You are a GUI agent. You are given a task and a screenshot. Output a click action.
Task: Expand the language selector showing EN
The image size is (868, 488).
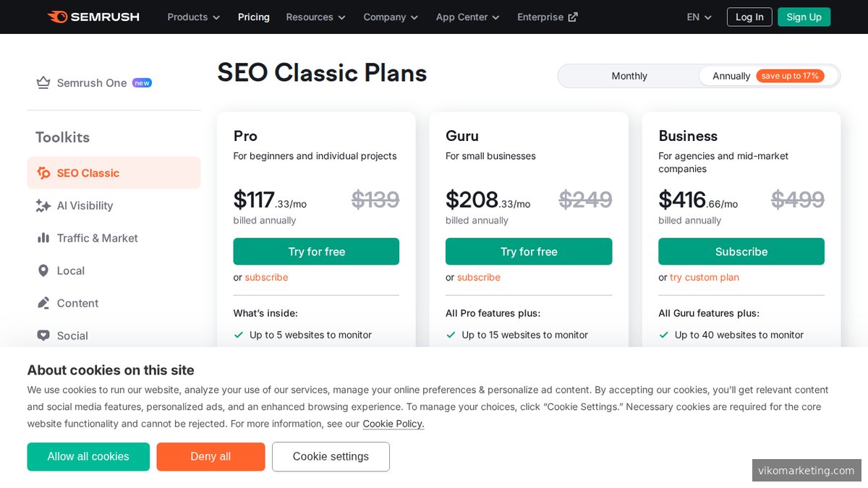click(x=697, y=17)
